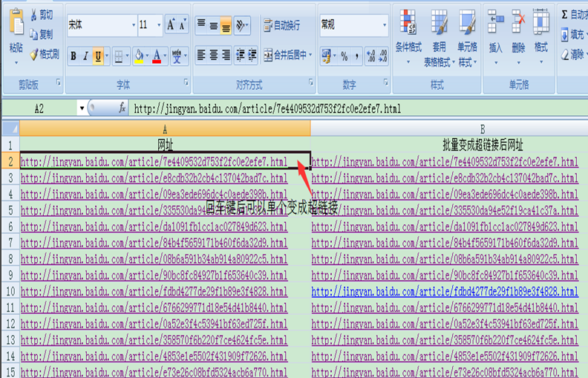Screen dimensions: 588x378
Task: Open the font color dropdown arrow
Action: 165,56
